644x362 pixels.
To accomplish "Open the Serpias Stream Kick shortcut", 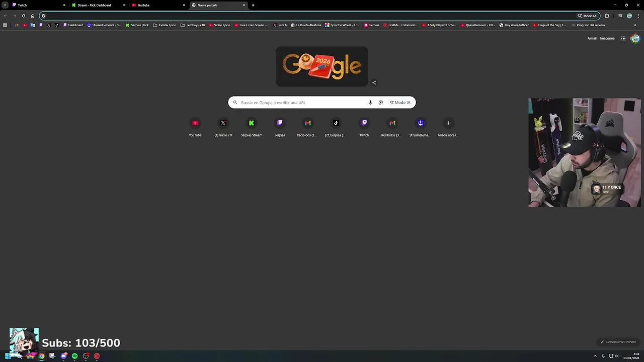I will pyautogui.click(x=252, y=127).
